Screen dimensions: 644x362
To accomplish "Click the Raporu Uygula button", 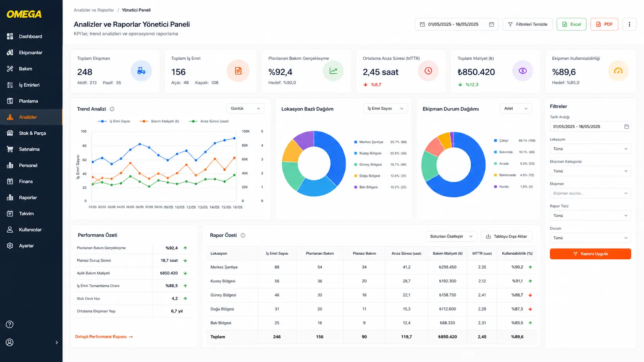I will tap(590, 254).
